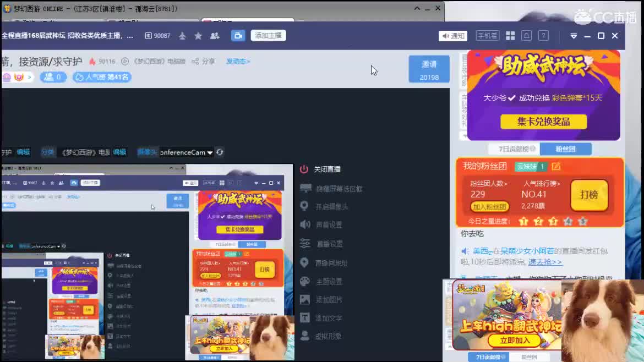Click the 2,278票 vote count

tap(533, 206)
